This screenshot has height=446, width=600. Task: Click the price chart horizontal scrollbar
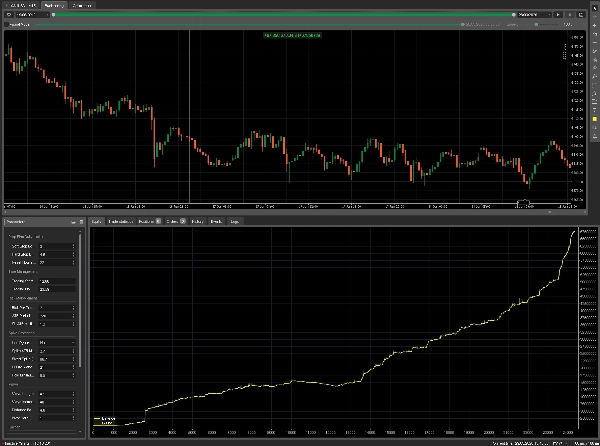click(550, 212)
